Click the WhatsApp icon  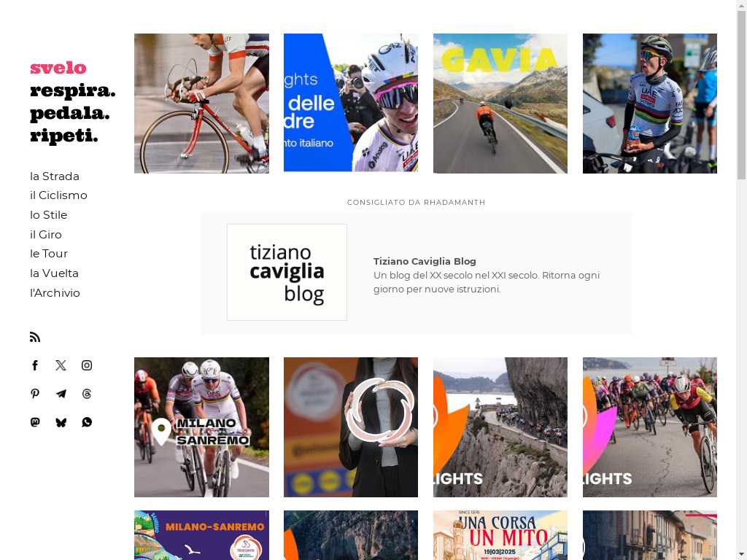87,422
